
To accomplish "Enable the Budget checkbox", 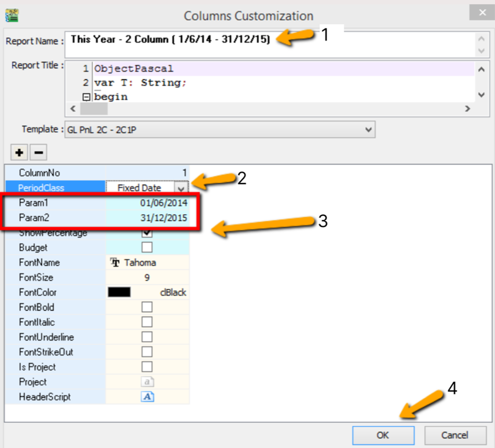I will pos(147,248).
